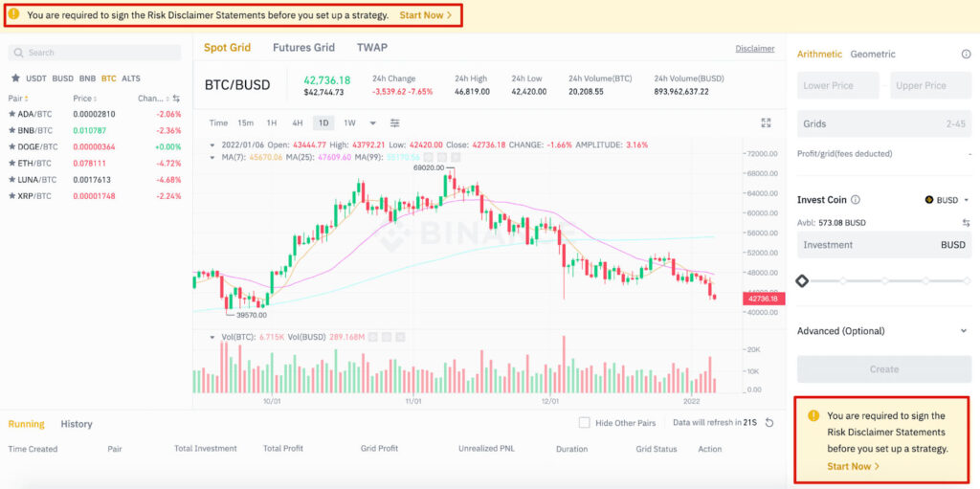The height and width of the screenshot is (489, 980).
Task: Click the favorites star filter icon
Action: click(x=15, y=78)
